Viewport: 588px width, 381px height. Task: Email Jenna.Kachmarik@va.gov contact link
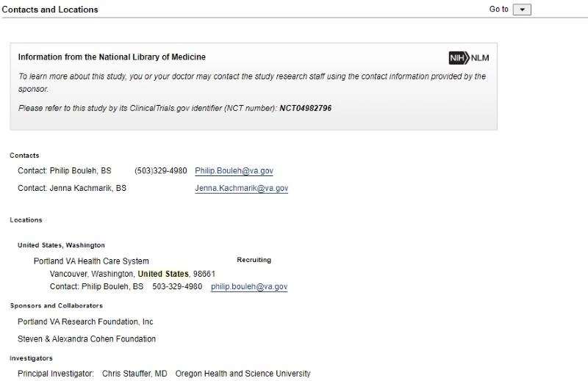tap(242, 188)
